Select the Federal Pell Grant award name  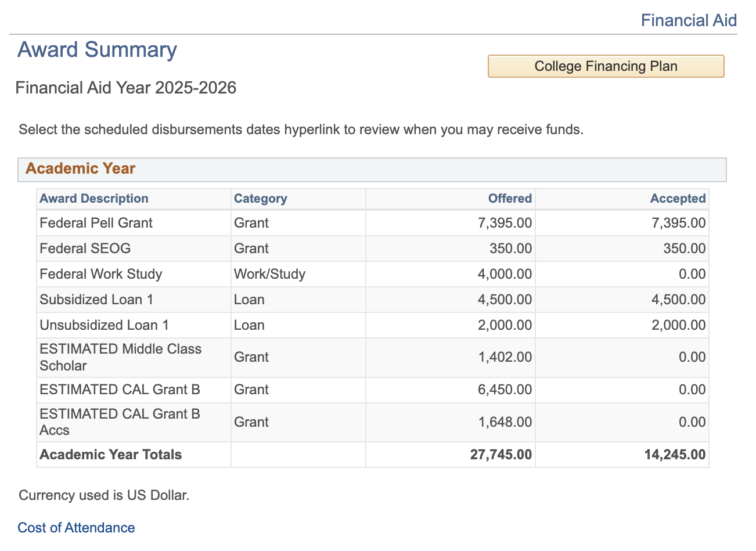pos(96,223)
